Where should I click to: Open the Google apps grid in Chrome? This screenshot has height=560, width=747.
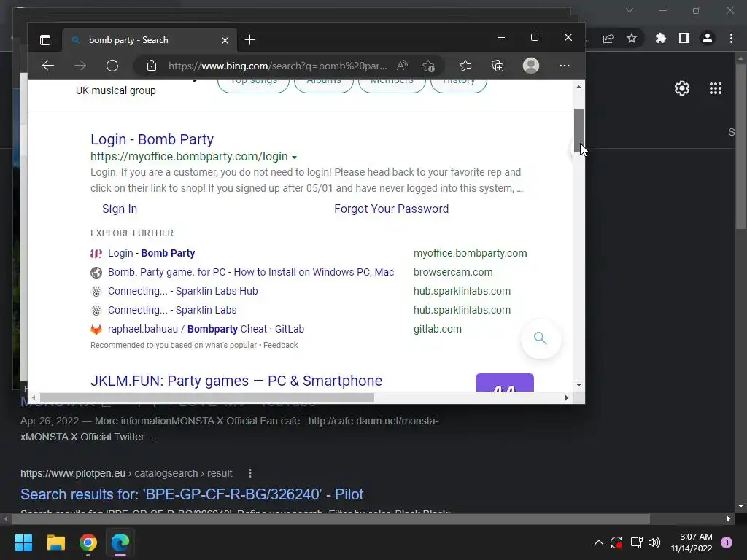pos(716,88)
